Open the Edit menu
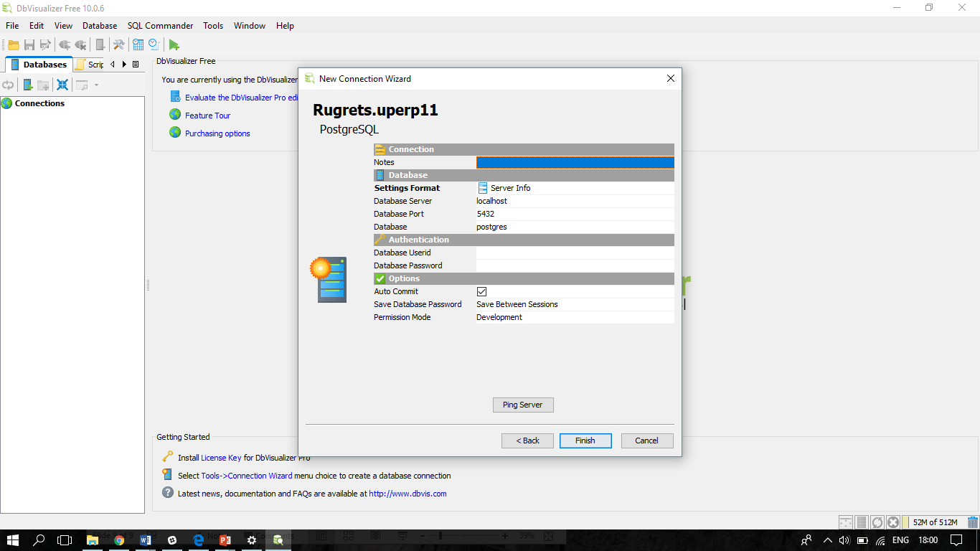Screen dimensions: 980x551 [x=37, y=26]
